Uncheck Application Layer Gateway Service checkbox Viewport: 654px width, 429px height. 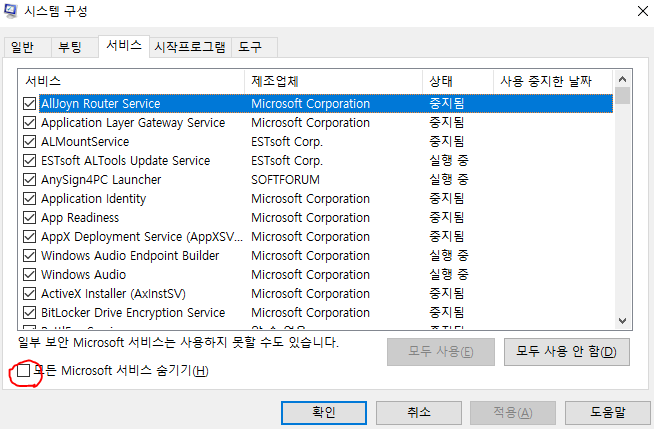(x=29, y=123)
